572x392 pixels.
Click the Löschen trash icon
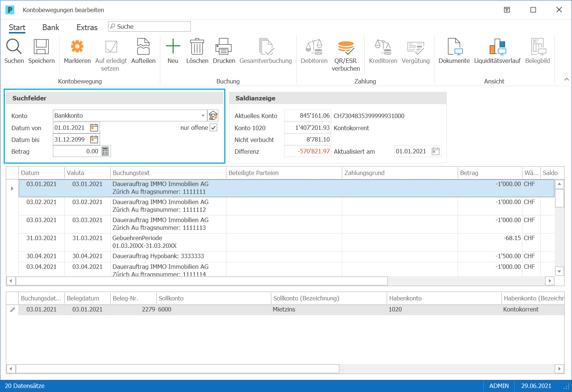[197, 47]
